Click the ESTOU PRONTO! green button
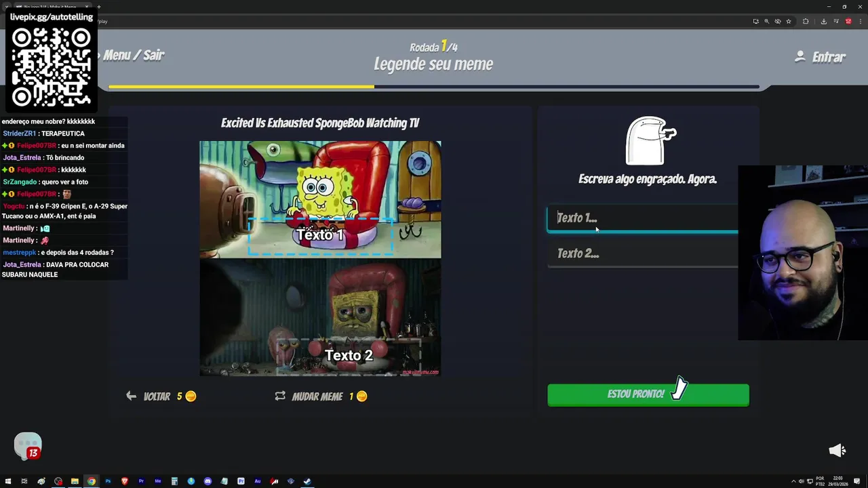The width and height of the screenshot is (868, 488). coord(648,395)
